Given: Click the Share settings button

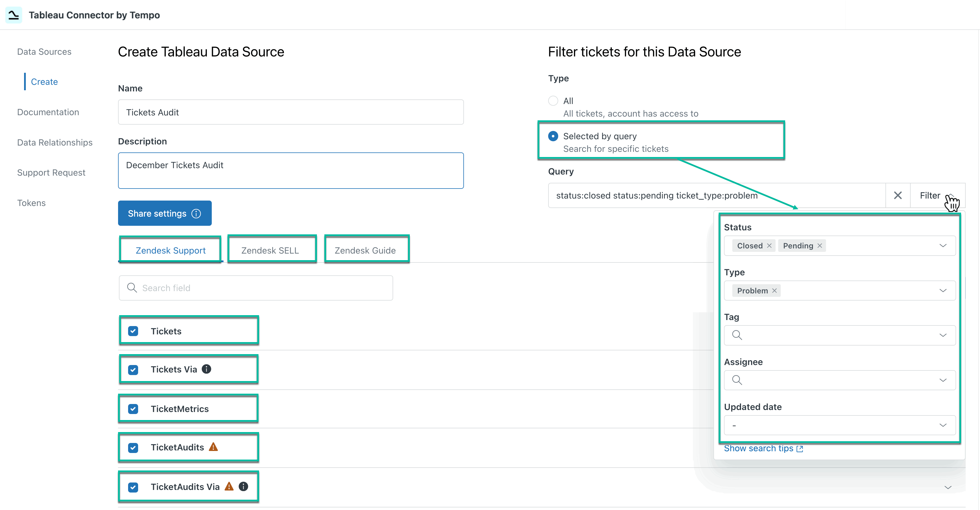Looking at the screenshot, I should pos(158,213).
